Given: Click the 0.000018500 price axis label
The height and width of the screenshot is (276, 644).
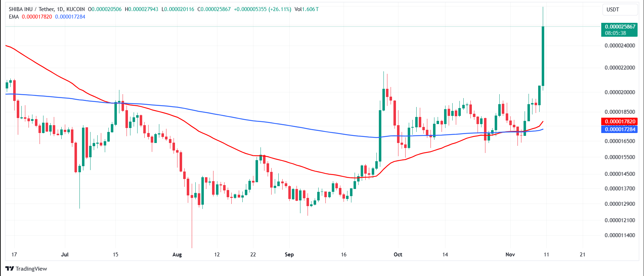Looking at the screenshot, I should click(x=620, y=112).
